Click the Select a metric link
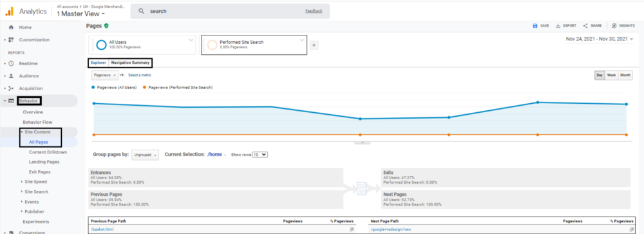 pyautogui.click(x=140, y=75)
